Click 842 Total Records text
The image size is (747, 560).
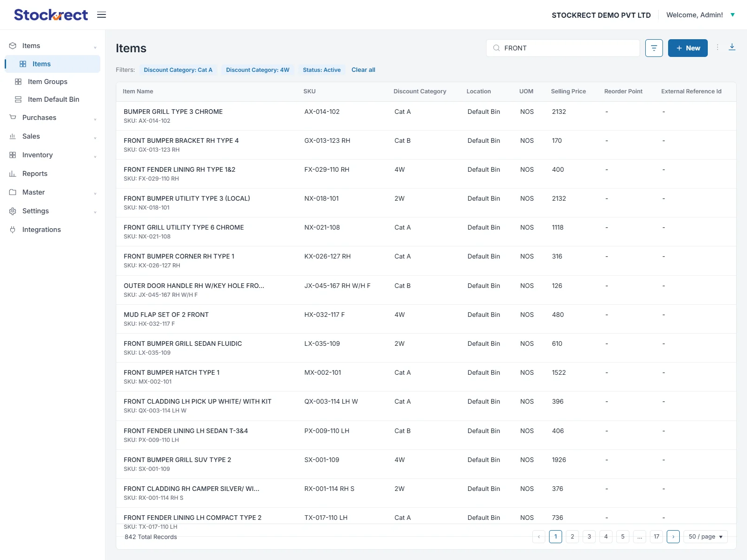click(151, 537)
